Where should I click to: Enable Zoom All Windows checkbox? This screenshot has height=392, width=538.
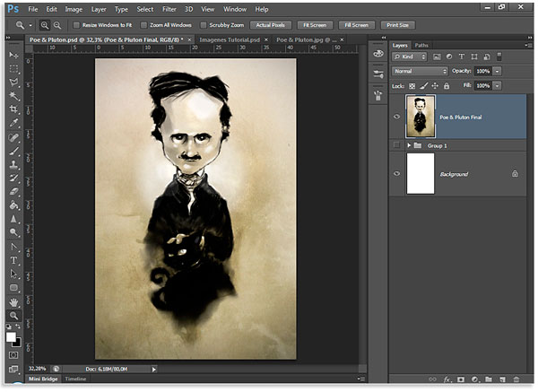144,25
